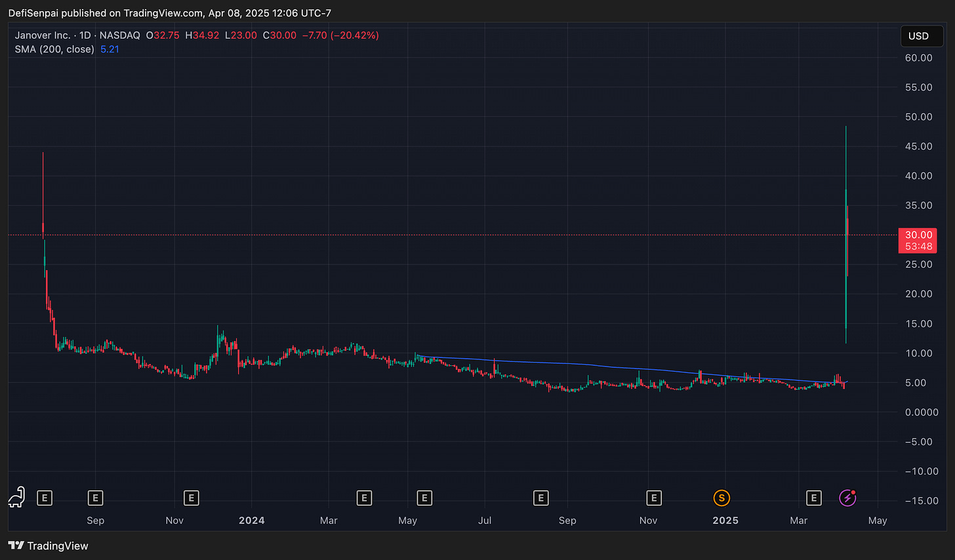Click the low price L23.00

pos(241,35)
